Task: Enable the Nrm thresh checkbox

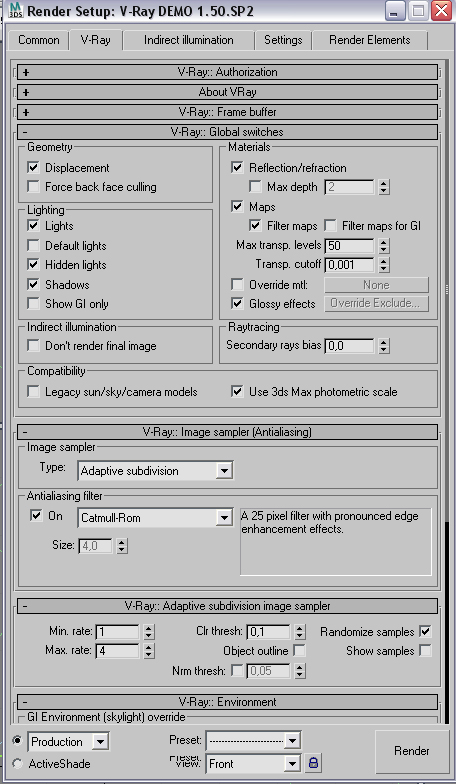Action: coord(237,670)
